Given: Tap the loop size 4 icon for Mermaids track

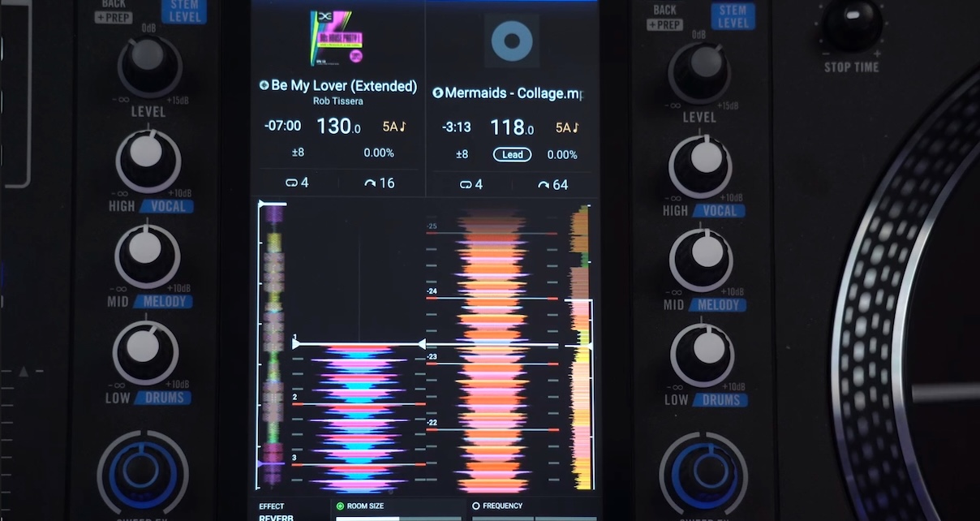Looking at the screenshot, I should (x=466, y=184).
